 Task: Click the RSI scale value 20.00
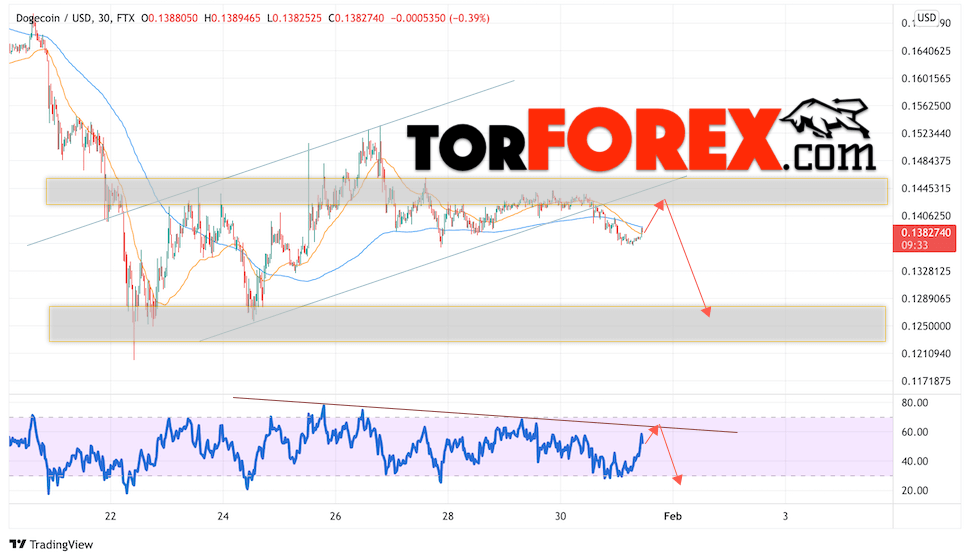pyautogui.click(x=915, y=491)
